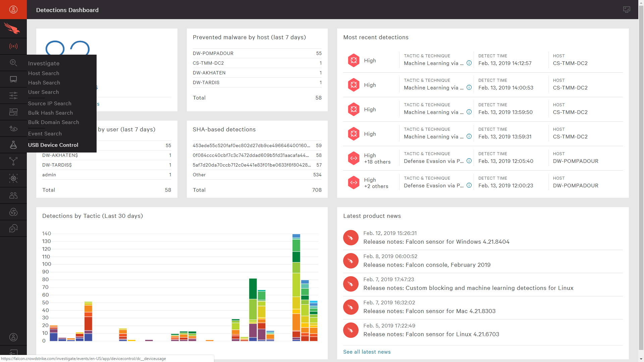The image size is (644, 362).
Task: Open Event Search from the flyout menu
Action: 45,134
